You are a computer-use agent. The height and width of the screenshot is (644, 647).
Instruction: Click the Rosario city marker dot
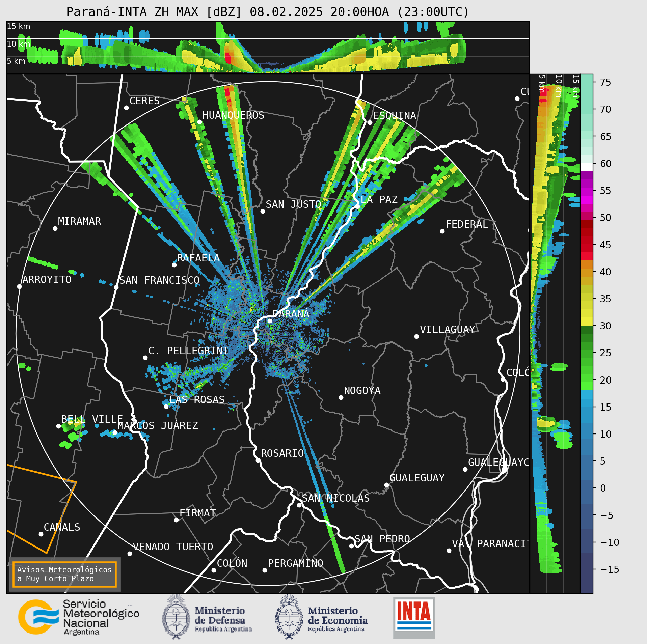tap(258, 460)
